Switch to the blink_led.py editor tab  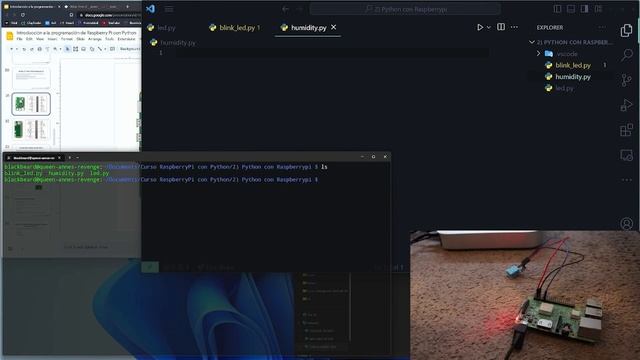235,28
